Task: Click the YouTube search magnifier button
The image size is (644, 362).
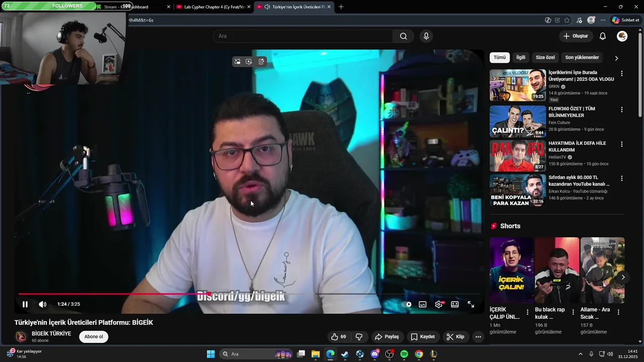Action: (x=404, y=36)
